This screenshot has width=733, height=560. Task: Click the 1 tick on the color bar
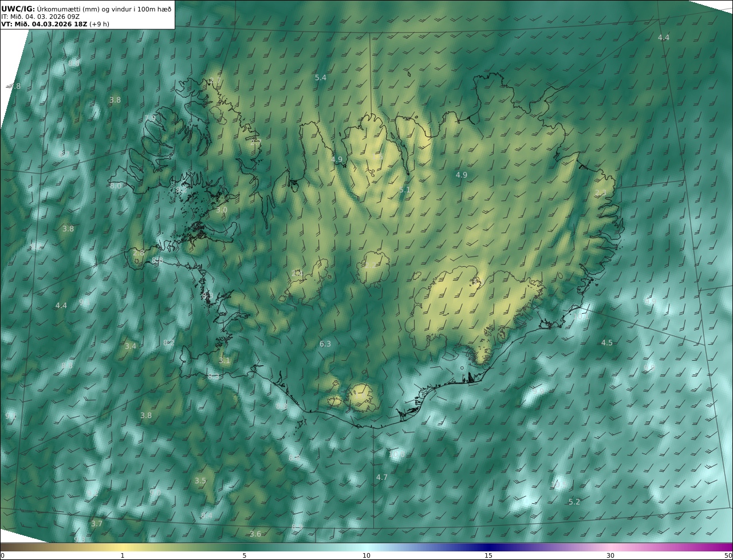(123, 555)
